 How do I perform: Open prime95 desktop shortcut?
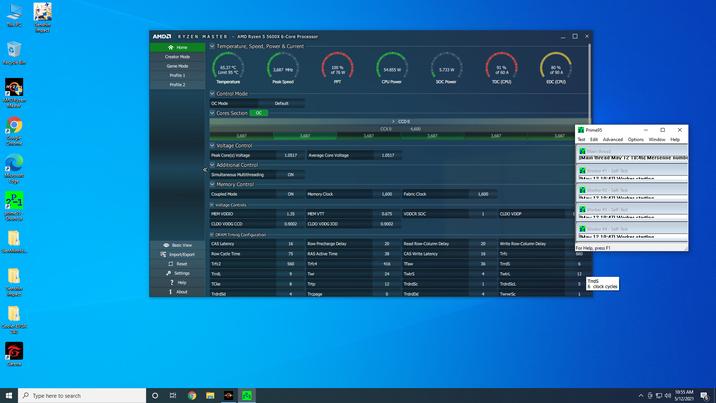pyautogui.click(x=14, y=206)
